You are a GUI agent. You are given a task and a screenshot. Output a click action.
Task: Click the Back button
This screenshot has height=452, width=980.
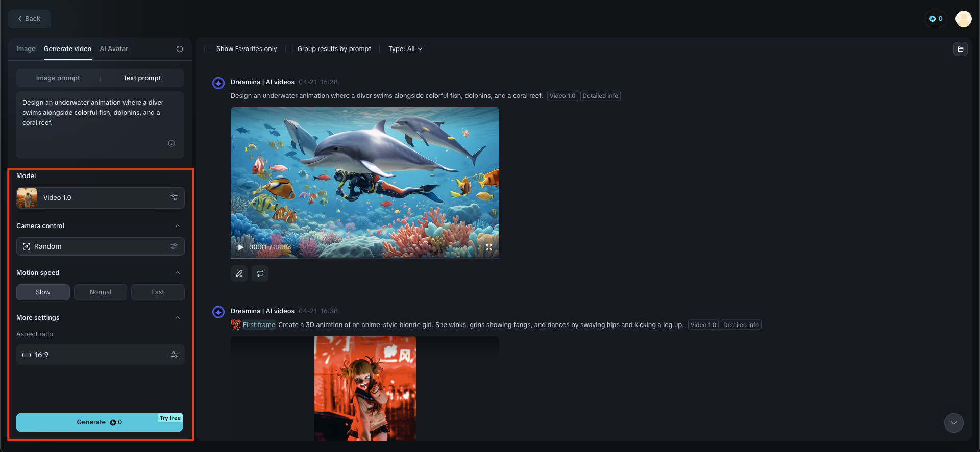(30, 19)
